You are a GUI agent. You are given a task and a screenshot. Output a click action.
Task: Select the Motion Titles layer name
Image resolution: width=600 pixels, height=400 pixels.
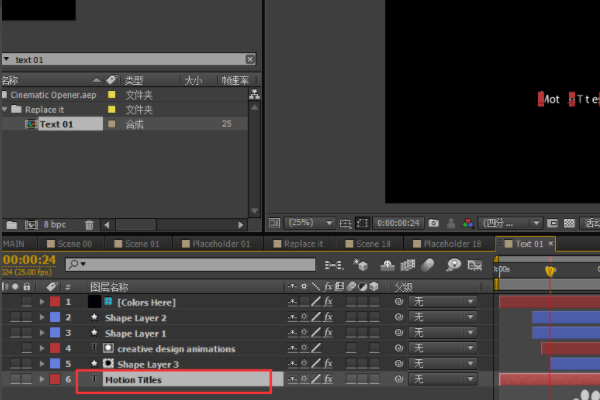tap(133, 380)
